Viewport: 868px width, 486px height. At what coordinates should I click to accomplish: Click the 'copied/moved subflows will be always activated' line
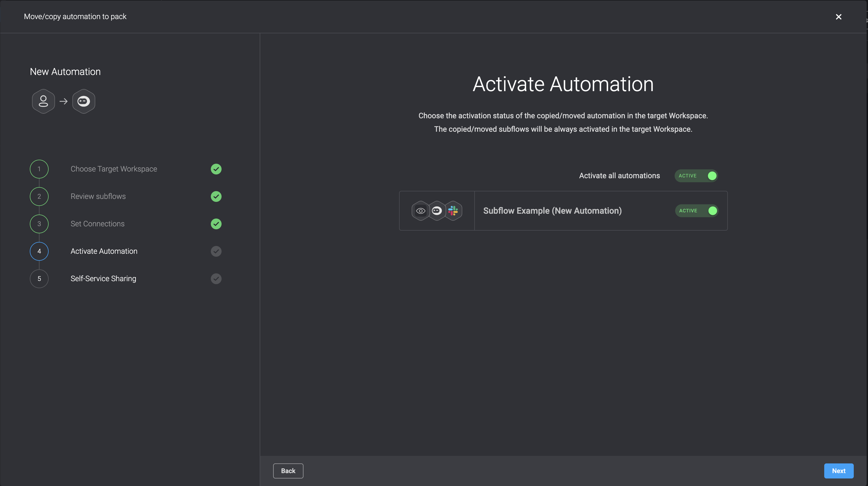point(563,129)
